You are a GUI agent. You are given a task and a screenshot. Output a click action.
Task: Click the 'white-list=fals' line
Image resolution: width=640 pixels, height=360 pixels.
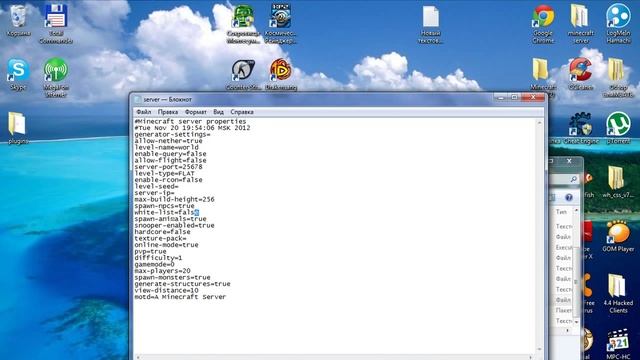(167, 213)
